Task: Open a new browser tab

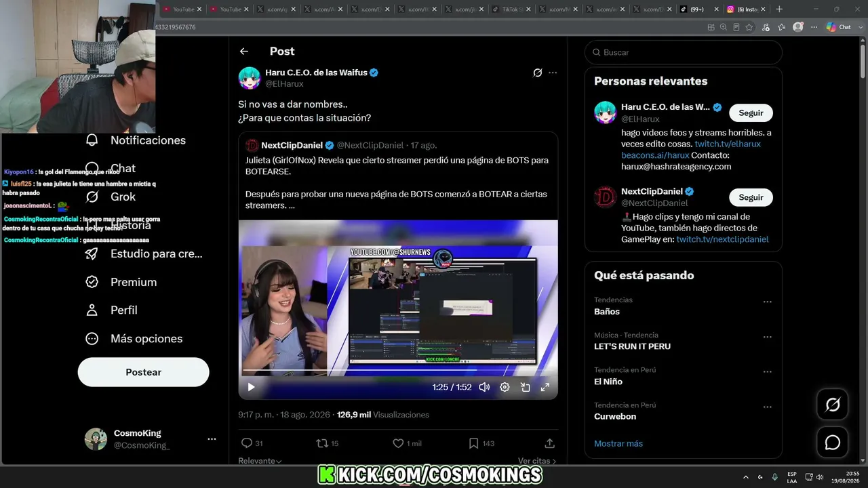Action: pyautogui.click(x=779, y=9)
